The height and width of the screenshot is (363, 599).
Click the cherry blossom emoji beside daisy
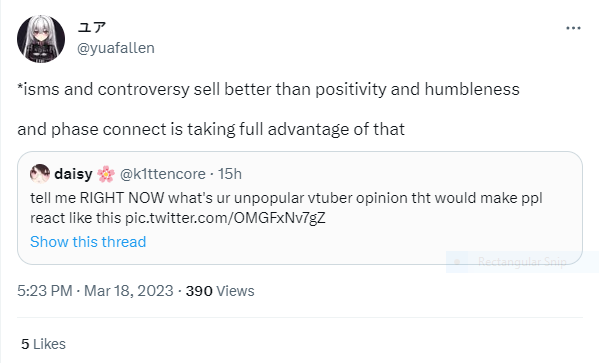[106, 174]
